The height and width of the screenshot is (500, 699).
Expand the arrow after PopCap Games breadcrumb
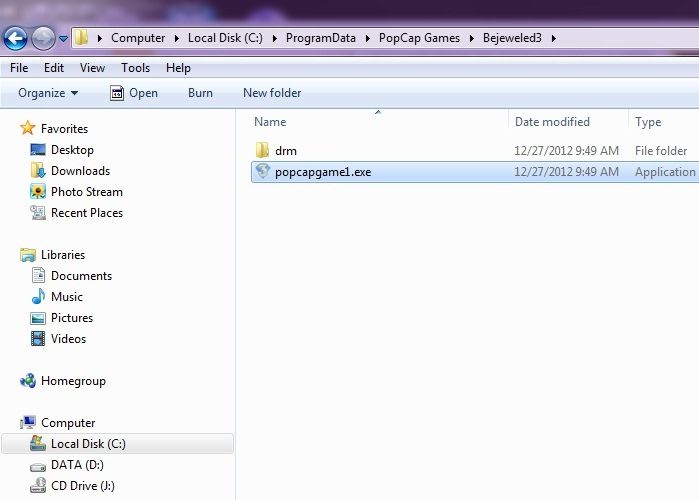472,38
